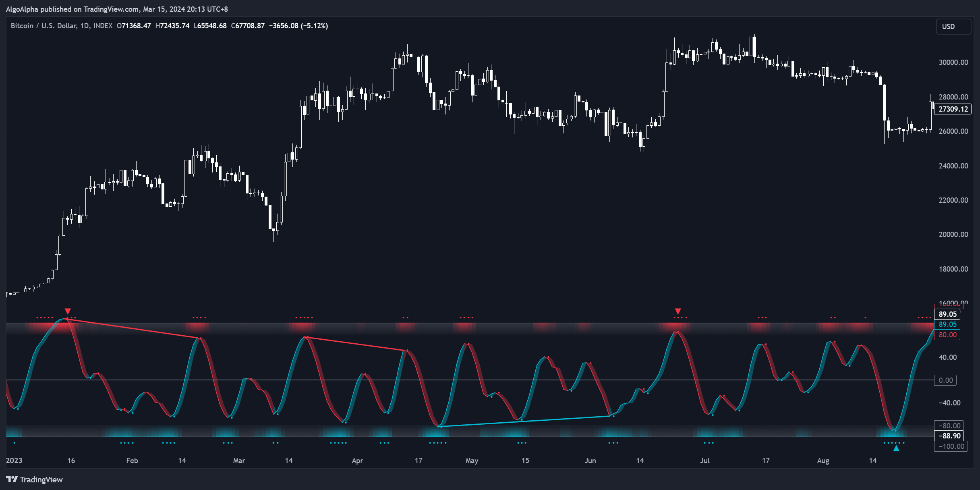The image size is (980, 490).
Task: Click the cyan 89.05 oscillator value label
Action: pyautogui.click(x=947, y=324)
